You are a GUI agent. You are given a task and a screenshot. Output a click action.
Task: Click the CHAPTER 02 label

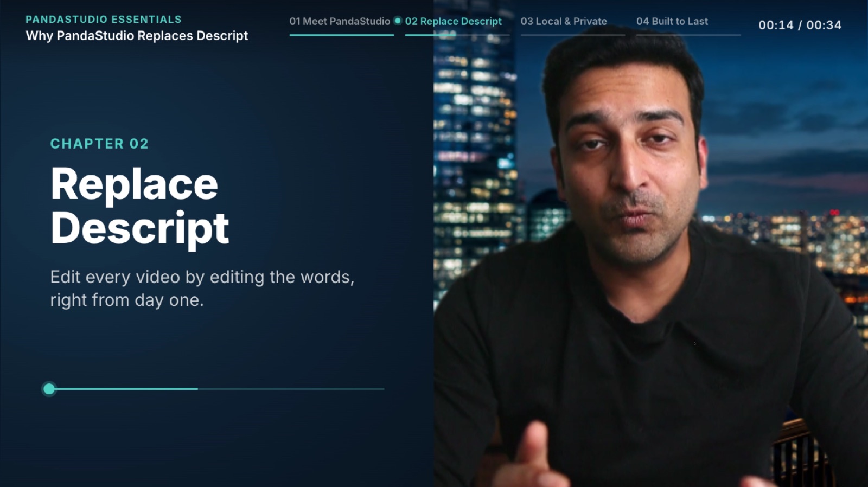tap(99, 144)
